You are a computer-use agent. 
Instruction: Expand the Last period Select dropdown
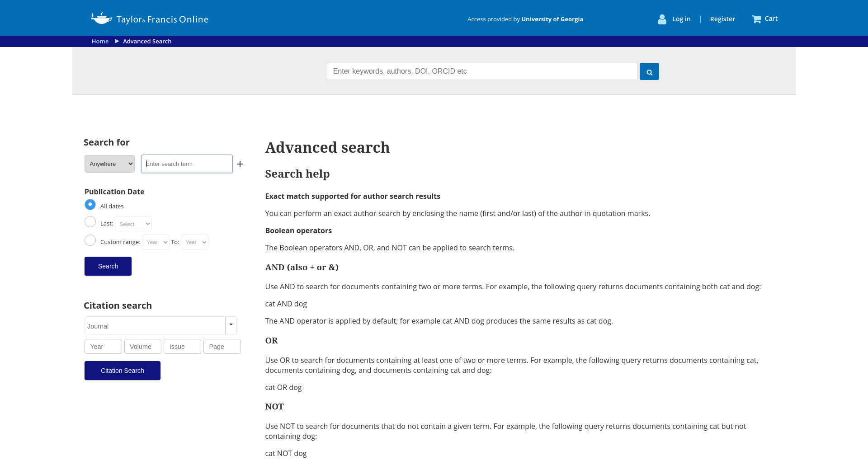click(133, 224)
